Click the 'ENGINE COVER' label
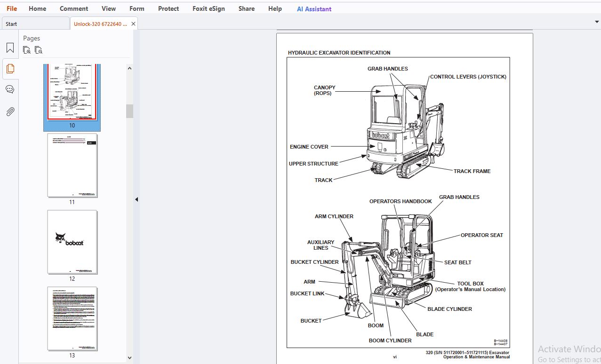 tap(309, 147)
